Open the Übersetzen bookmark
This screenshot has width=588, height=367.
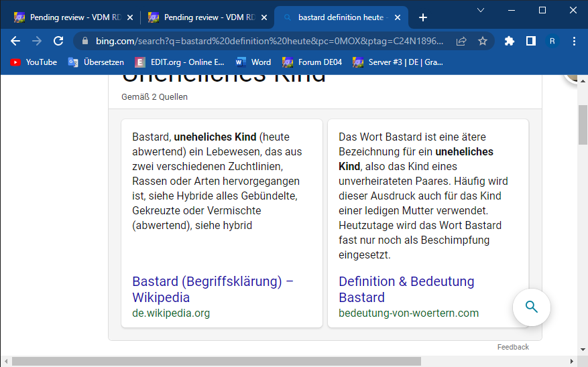[96, 62]
